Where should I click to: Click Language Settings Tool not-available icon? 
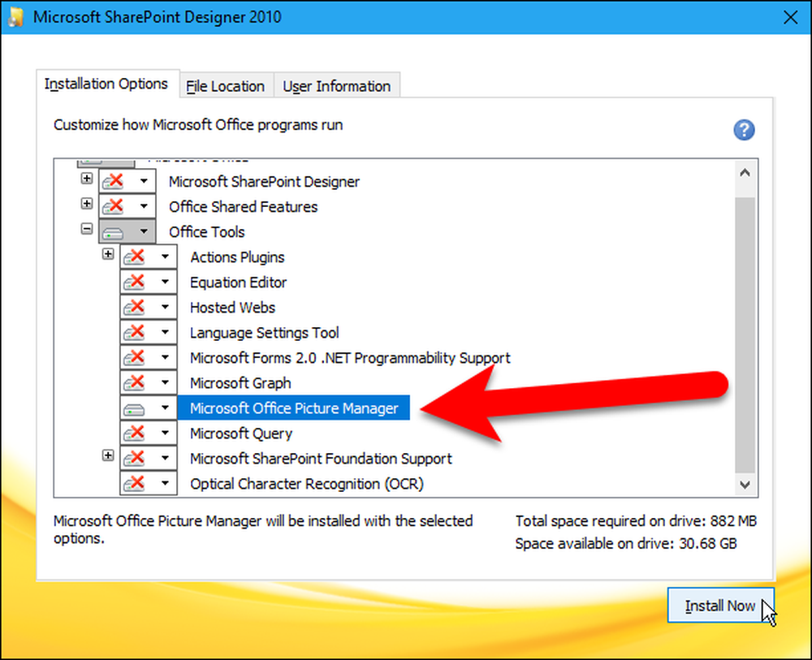click(x=134, y=332)
